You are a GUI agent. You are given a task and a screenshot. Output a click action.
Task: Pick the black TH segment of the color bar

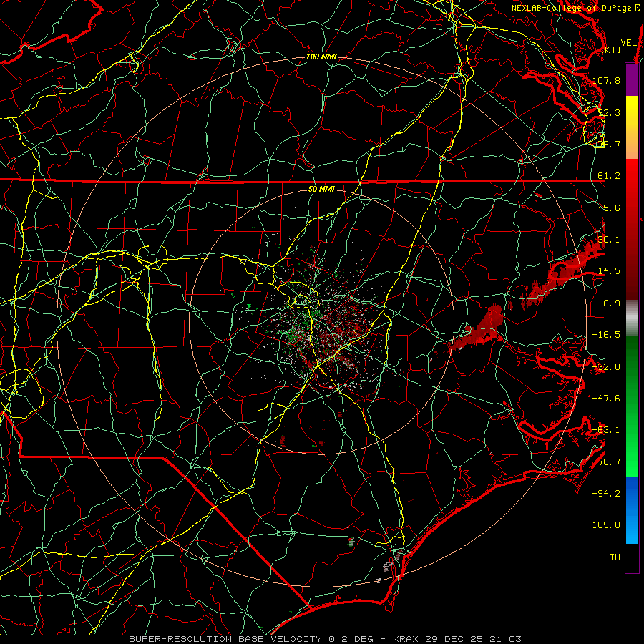tap(632, 557)
